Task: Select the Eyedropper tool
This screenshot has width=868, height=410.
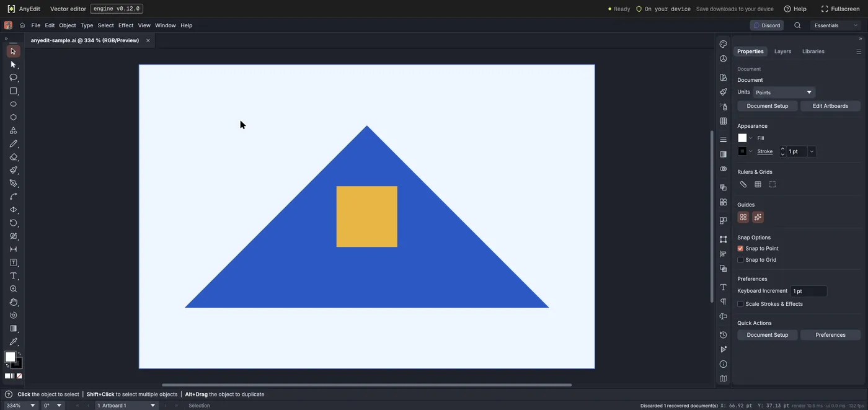Action: (13, 342)
